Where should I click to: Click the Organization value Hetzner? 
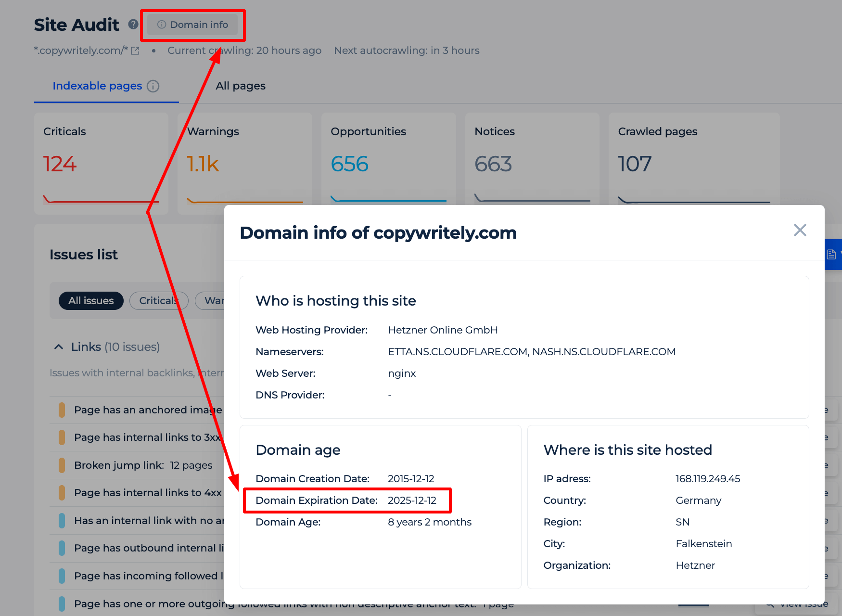click(695, 565)
